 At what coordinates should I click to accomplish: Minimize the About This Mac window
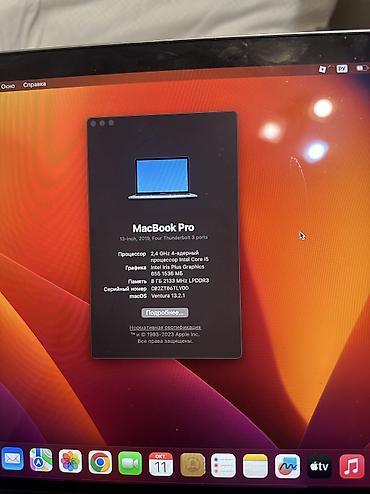[x=102, y=123]
